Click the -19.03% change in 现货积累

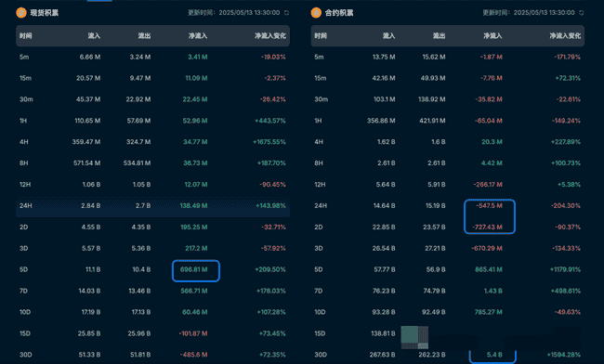coord(273,57)
